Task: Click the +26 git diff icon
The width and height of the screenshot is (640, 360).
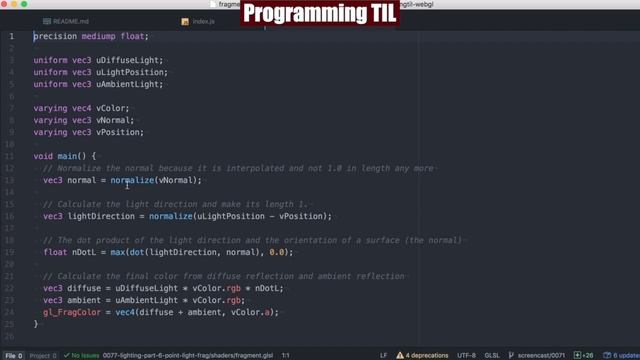Action: (577, 356)
